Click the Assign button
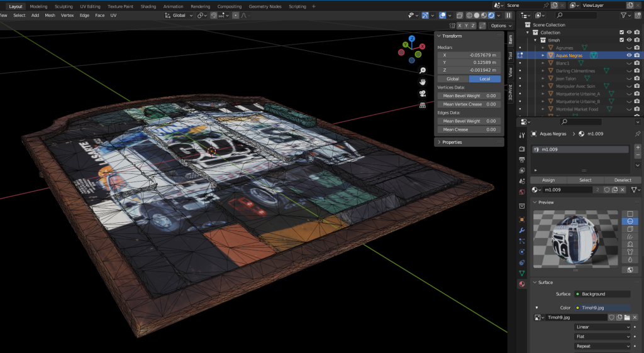This screenshot has width=644, height=353. (x=548, y=180)
